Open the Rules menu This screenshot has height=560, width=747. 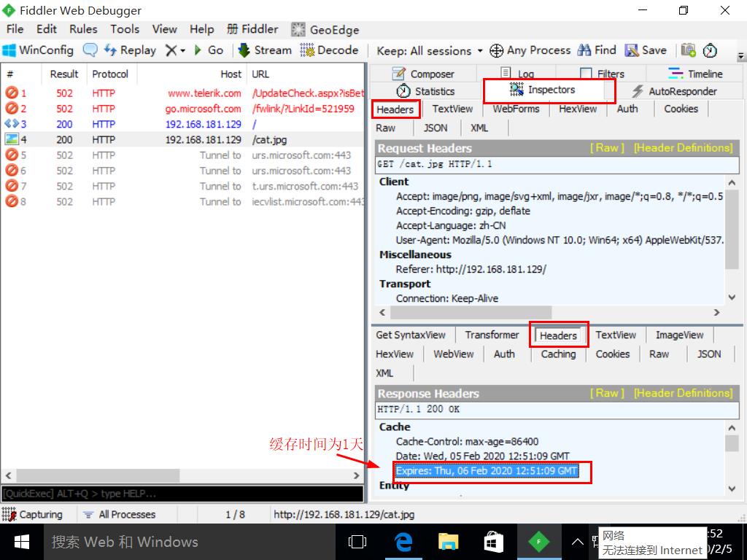coord(83,29)
